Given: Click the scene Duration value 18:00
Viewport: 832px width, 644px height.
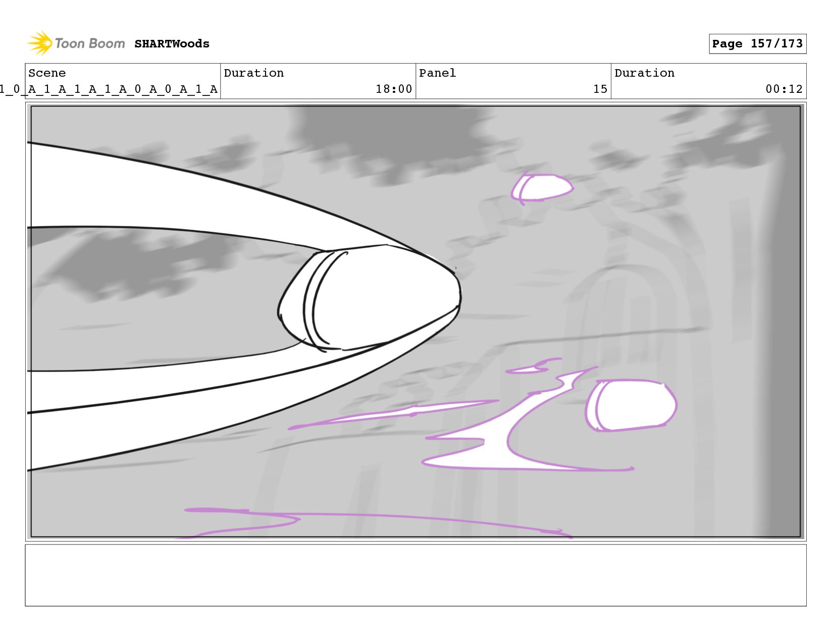Looking at the screenshot, I should coord(394,89).
